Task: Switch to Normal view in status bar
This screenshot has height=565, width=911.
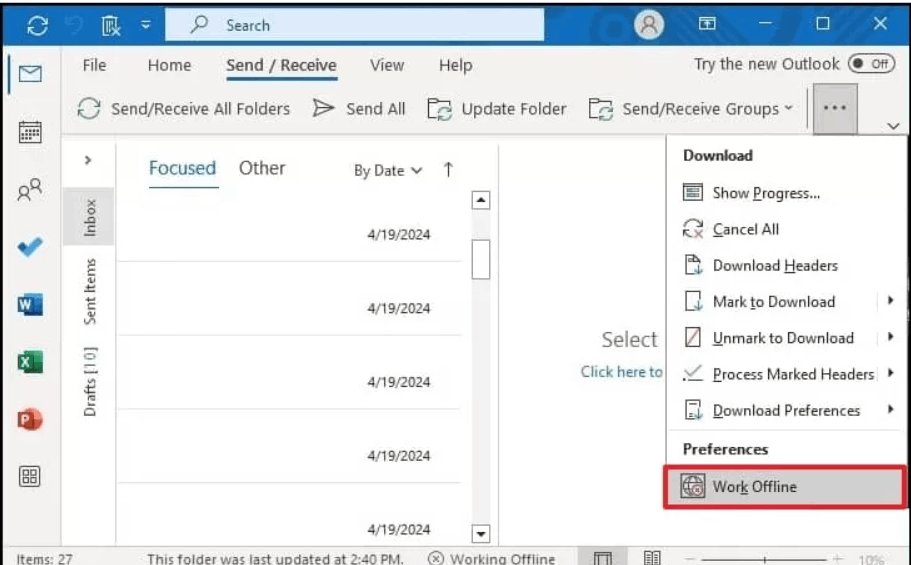Action: coord(602,558)
